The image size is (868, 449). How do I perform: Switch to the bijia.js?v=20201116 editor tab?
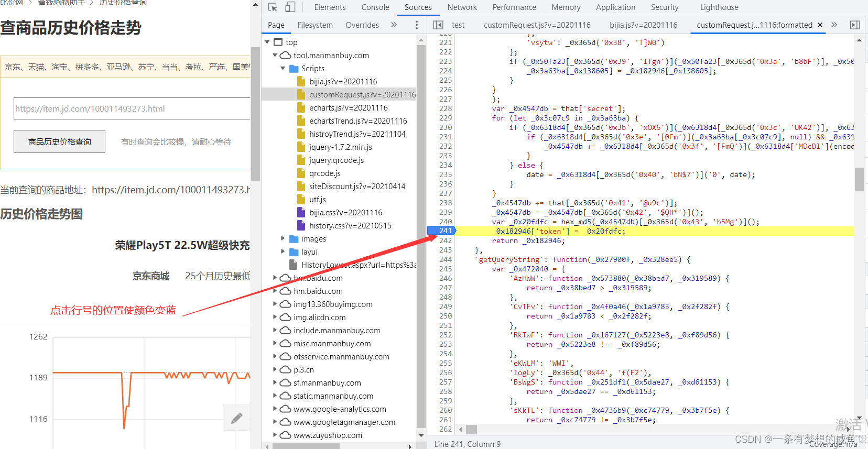[644, 25]
